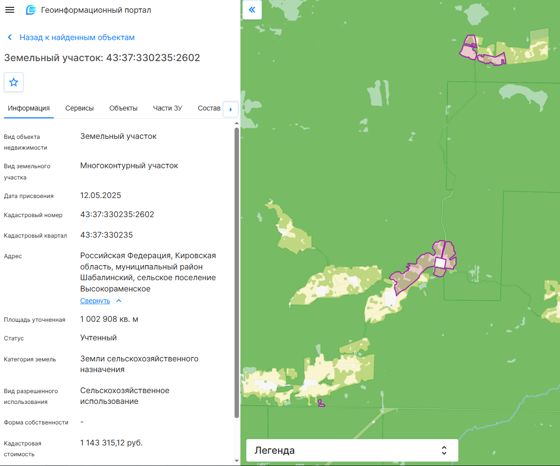Open the Части ЗУ tab
The width and height of the screenshot is (560, 466).
click(x=167, y=108)
